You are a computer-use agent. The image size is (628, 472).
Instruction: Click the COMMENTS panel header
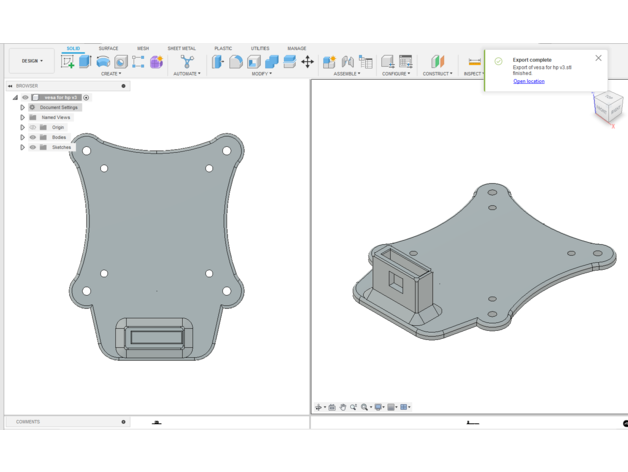pyautogui.click(x=28, y=422)
